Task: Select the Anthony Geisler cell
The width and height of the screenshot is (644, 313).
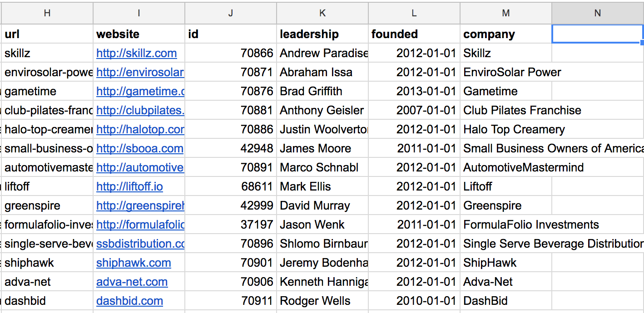Action: point(322,110)
